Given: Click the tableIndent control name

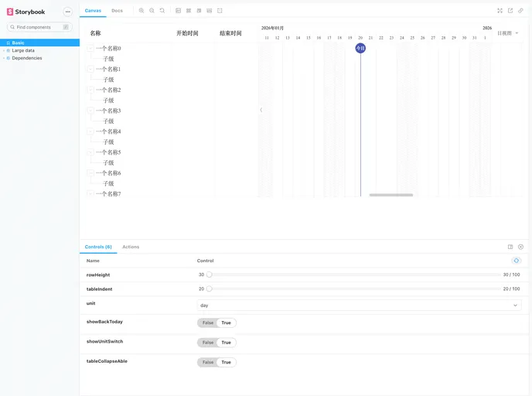Looking at the screenshot, I should pos(100,289).
